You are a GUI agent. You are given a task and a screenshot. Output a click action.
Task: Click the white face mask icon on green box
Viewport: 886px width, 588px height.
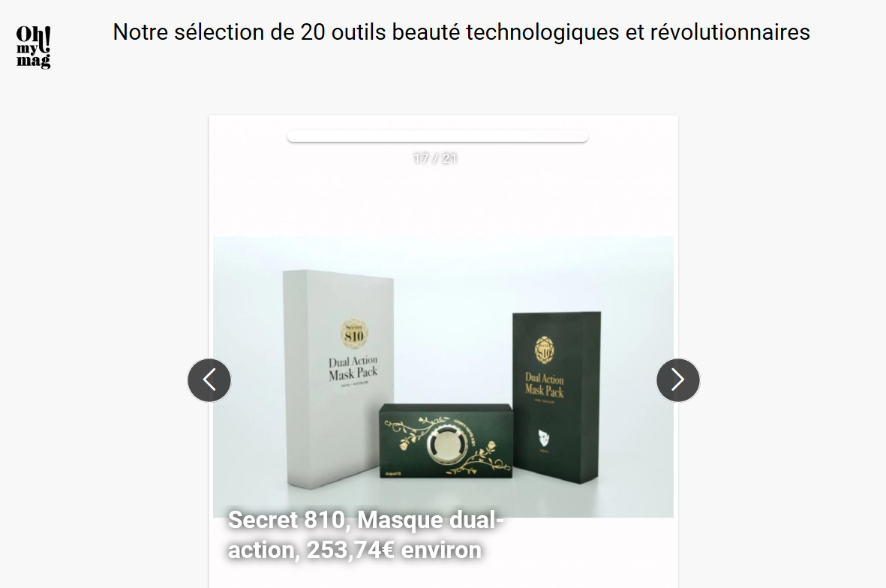point(543,437)
